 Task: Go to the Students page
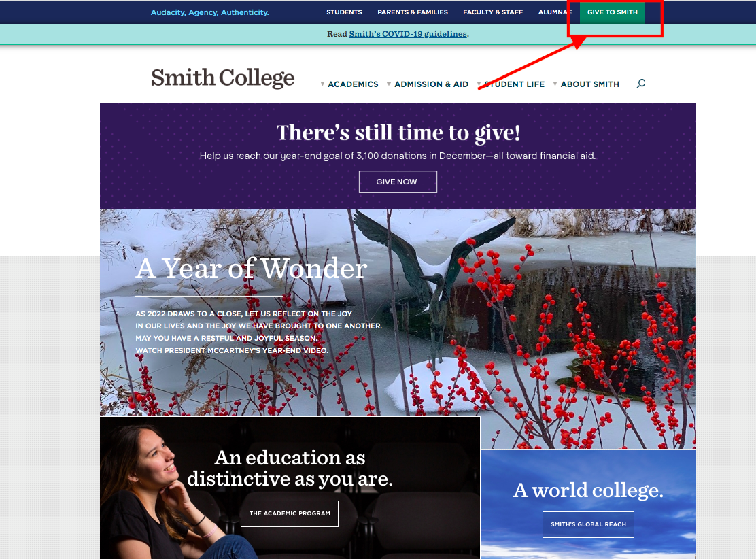(x=344, y=12)
